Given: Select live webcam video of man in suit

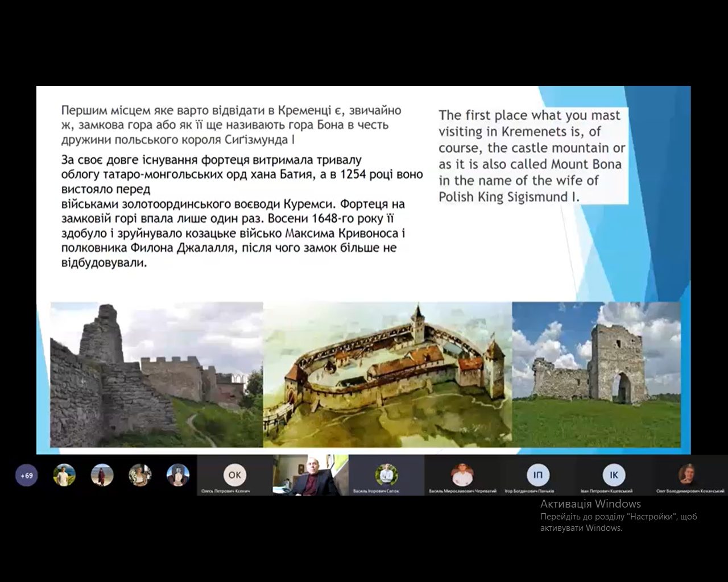Looking at the screenshot, I should tap(310, 475).
